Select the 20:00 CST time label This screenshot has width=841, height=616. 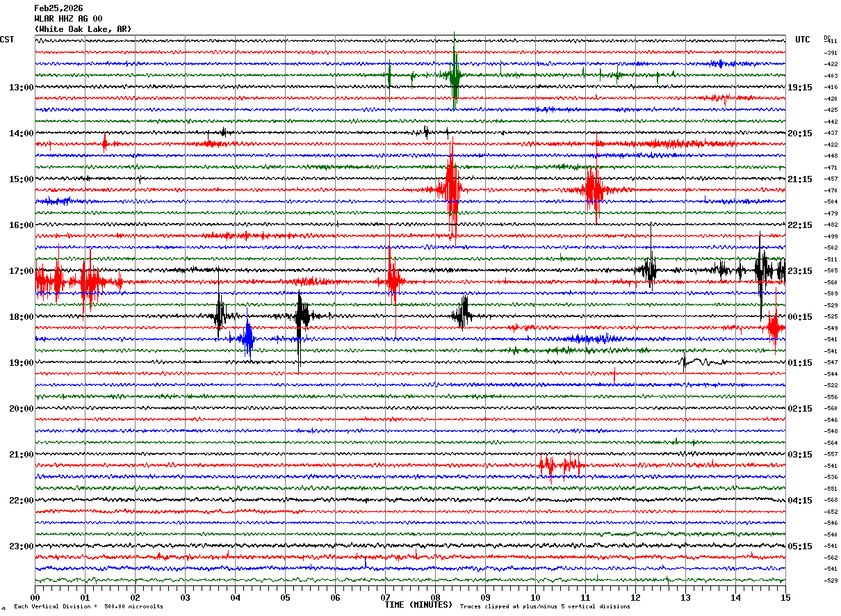21,409
